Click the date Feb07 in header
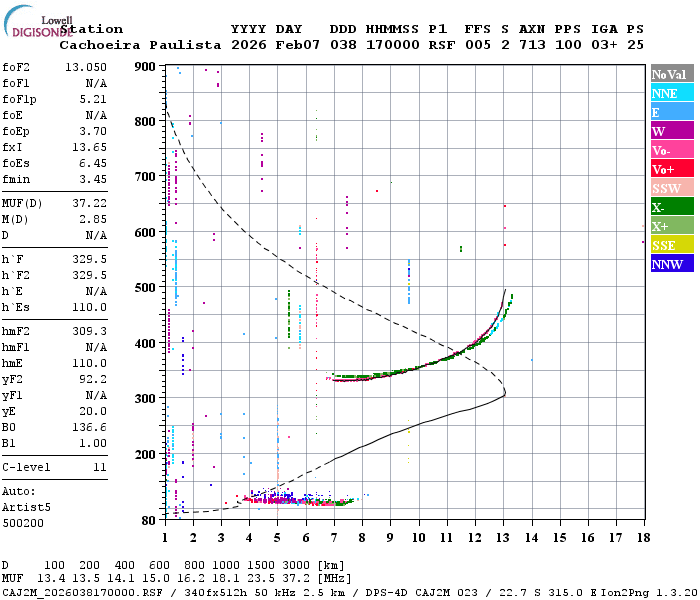 [x=297, y=45]
